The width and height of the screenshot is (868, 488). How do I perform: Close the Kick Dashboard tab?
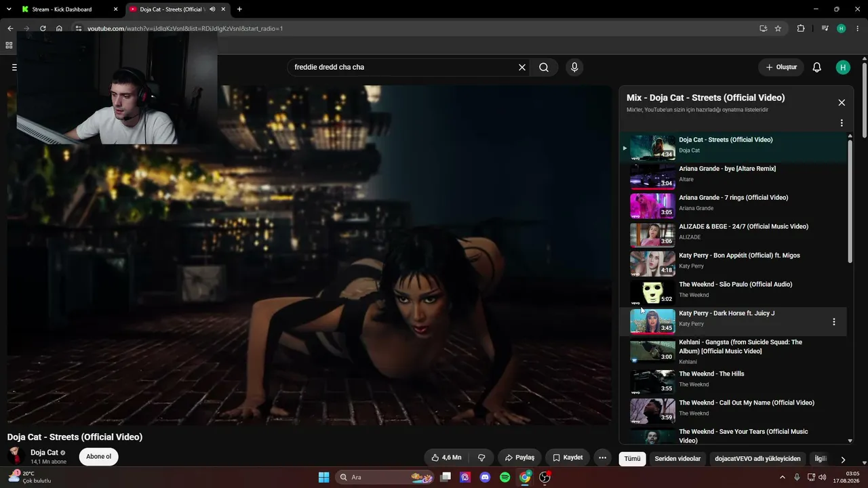click(x=115, y=9)
